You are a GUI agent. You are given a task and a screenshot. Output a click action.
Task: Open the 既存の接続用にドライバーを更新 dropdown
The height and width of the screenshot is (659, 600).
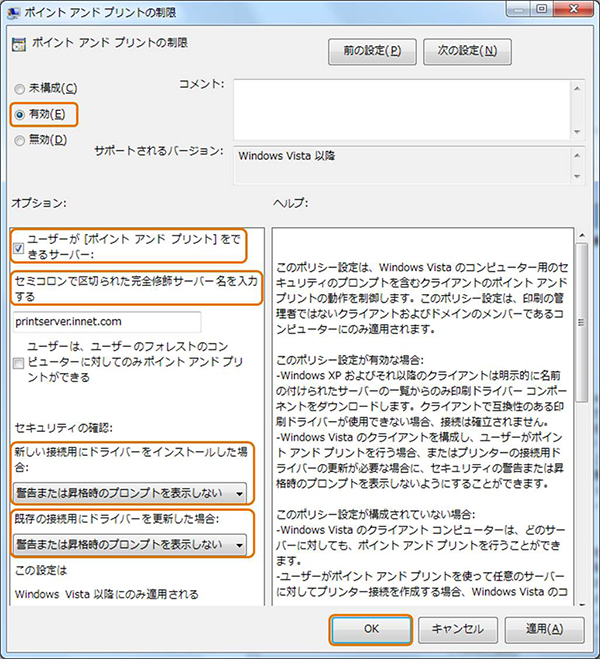coord(129,544)
